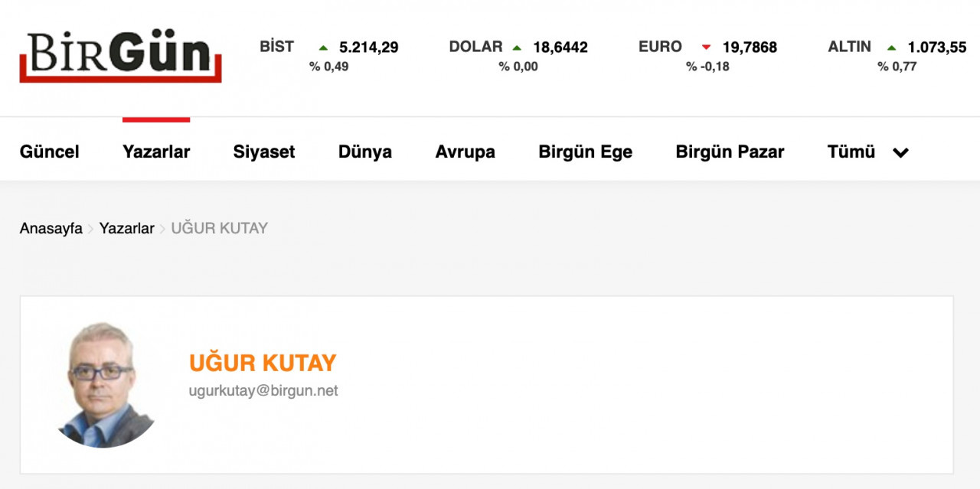Open the Dünya section
Screen dimensions: 980x489
point(365,152)
